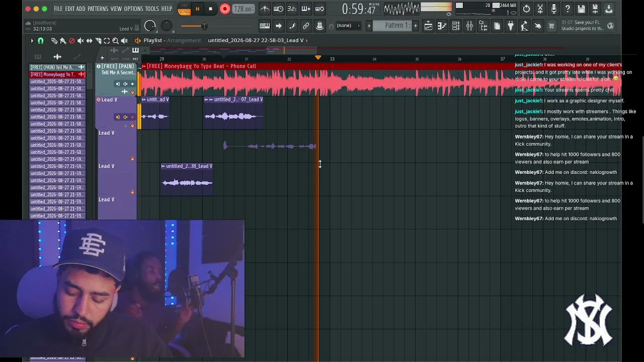Toggle step editing mode icon
Viewport: 644px width, 362px height.
(292, 26)
